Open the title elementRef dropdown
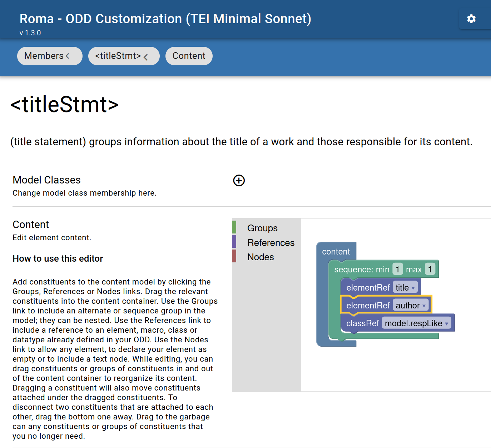The image size is (491, 448). pyautogui.click(x=405, y=287)
